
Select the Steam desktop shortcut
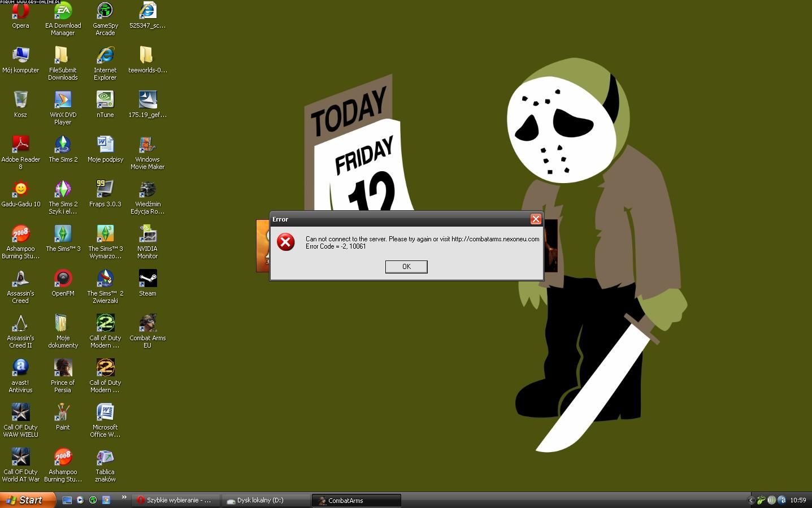pos(147,283)
